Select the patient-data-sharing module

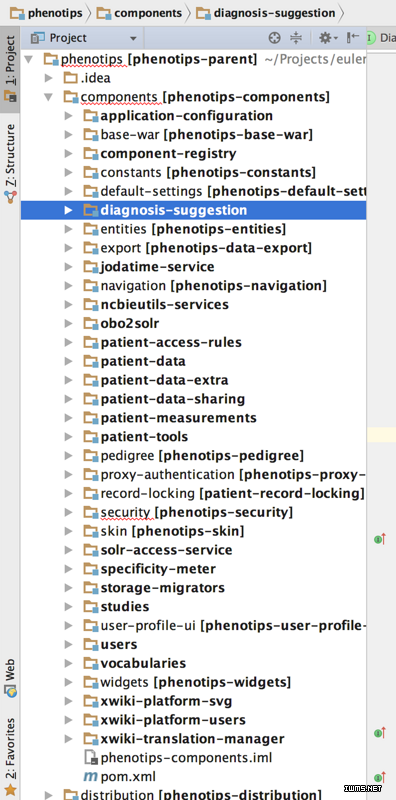coord(172,399)
